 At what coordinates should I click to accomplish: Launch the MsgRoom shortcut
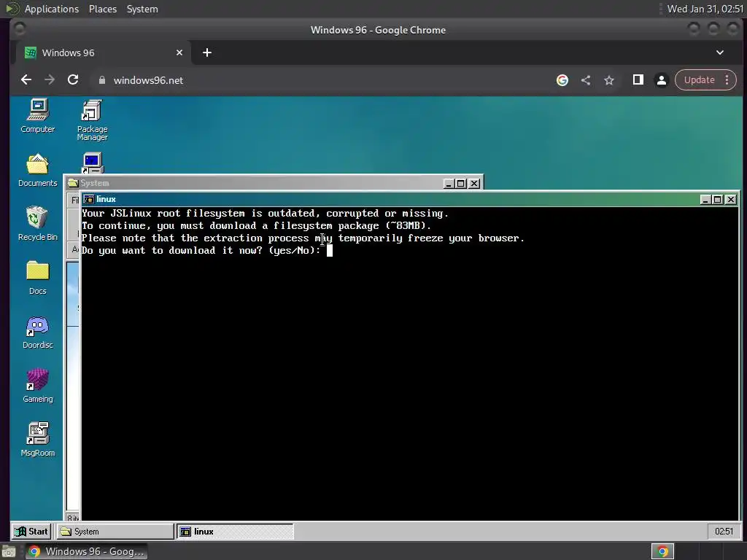click(38, 440)
